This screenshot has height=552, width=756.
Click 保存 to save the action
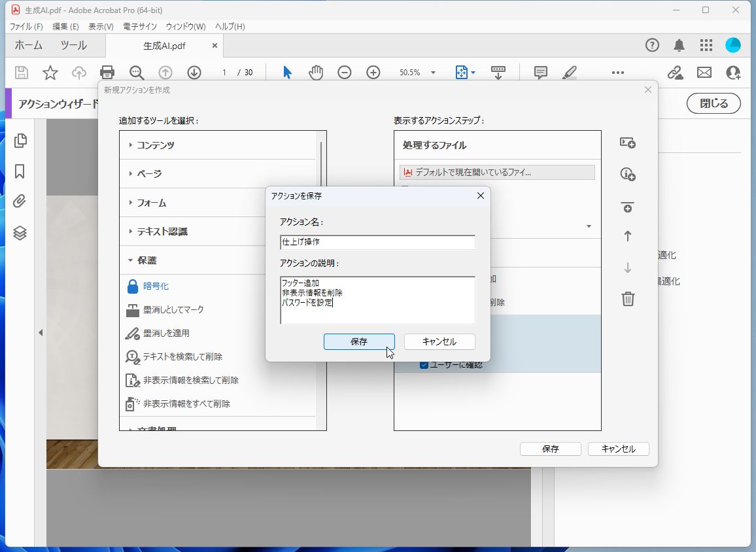click(358, 341)
